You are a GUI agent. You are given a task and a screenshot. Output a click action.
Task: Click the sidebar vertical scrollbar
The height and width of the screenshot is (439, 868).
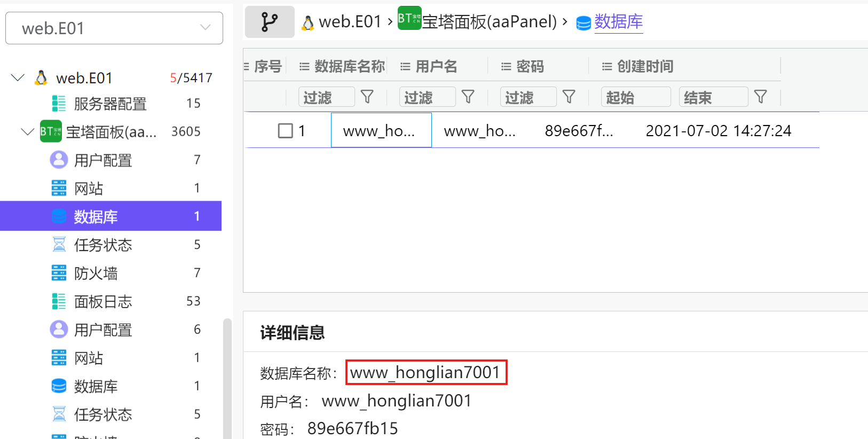coord(227,378)
